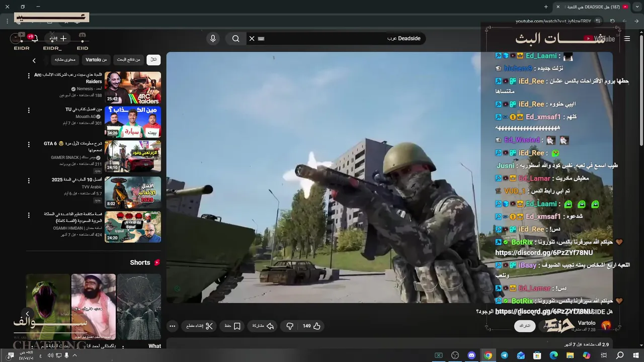This screenshot has width=644, height=362.
Task: Click the youtube.com address bar URL
Action: click(x=553, y=21)
